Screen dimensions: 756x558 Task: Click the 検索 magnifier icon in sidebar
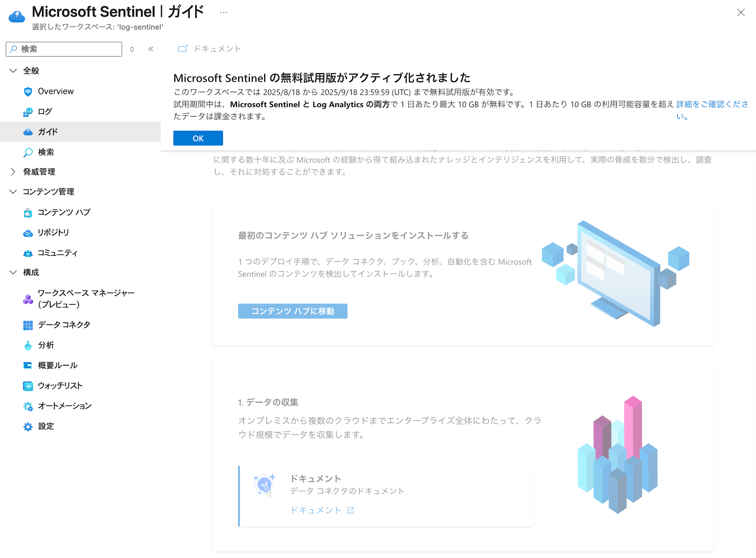pyautogui.click(x=28, y=152)
